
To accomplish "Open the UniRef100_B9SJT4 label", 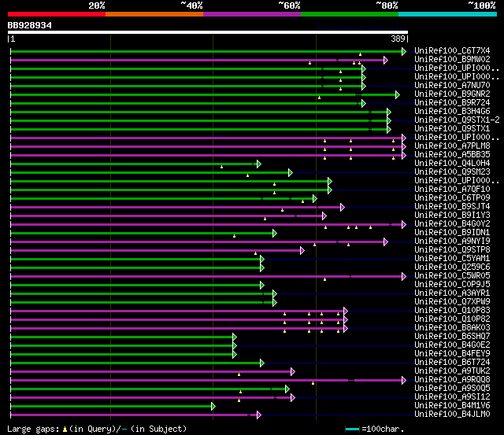I will pyautogui.click(x=452, y=207).
